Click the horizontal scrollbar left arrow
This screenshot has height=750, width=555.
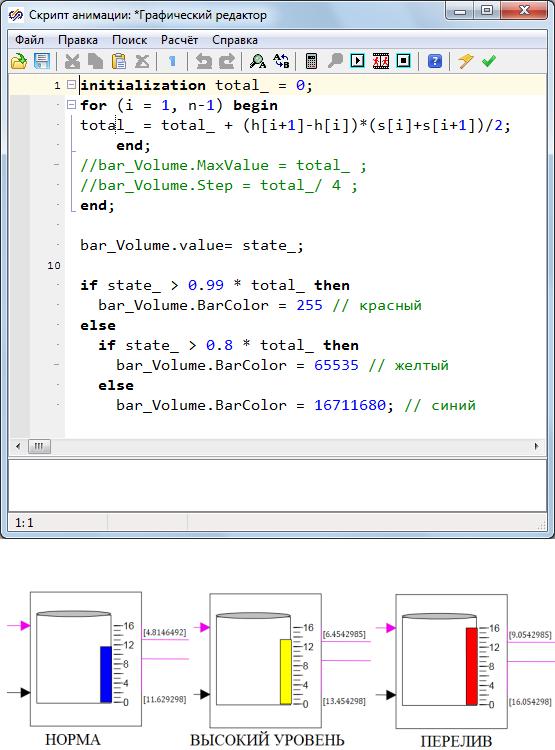(18, 446)
